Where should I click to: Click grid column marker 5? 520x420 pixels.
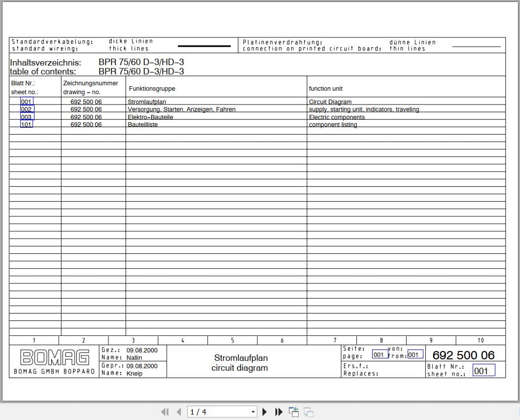(x=232, y=340)
